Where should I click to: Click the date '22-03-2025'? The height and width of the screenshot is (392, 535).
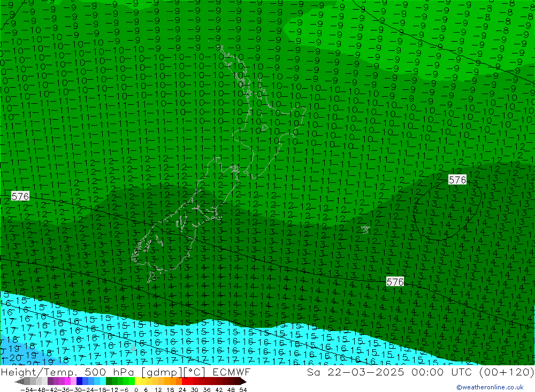[x=366, y=372]
